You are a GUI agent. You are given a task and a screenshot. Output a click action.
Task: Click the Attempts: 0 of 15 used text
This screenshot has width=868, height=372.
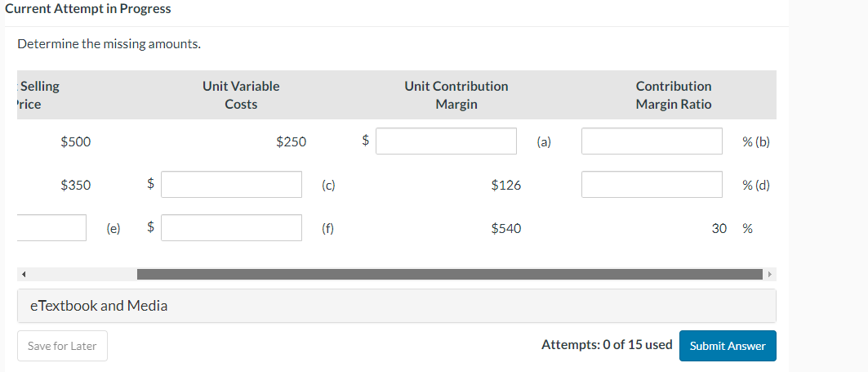607,345
